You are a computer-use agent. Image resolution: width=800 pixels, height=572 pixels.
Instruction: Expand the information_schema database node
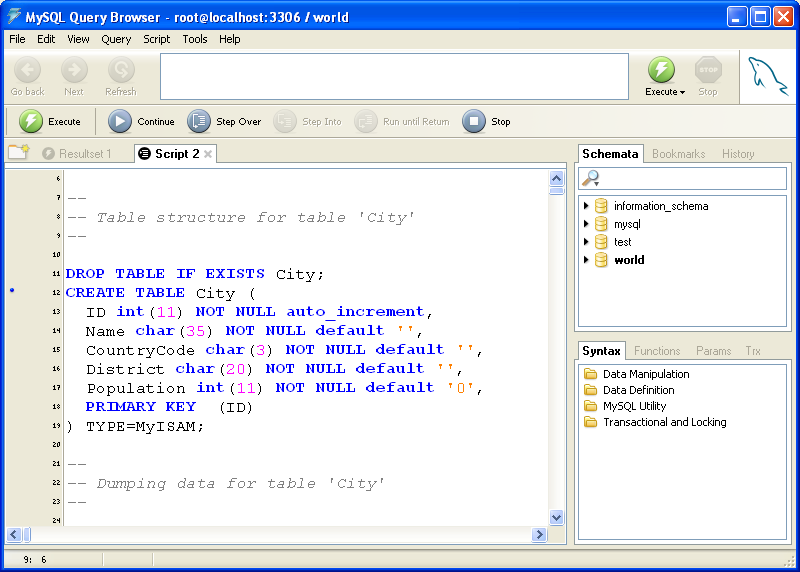tap(587, 206)
